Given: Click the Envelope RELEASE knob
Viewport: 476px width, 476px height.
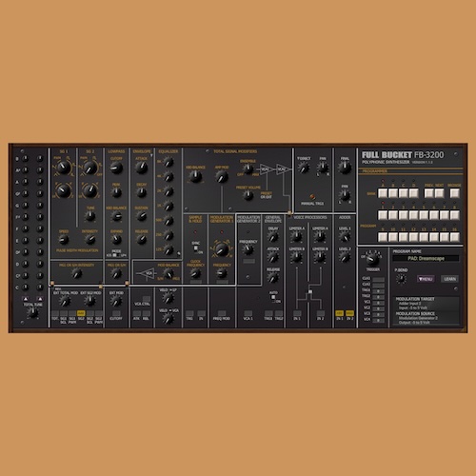Looking at the screenshot, I should (141, 239).
